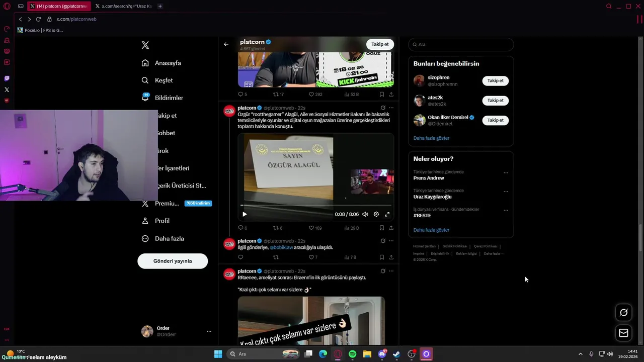The height and width of the screenshot is (362, 644).
Task: Ask Grok about the RRaenee tweet
Action: click(x=383, y=271)
